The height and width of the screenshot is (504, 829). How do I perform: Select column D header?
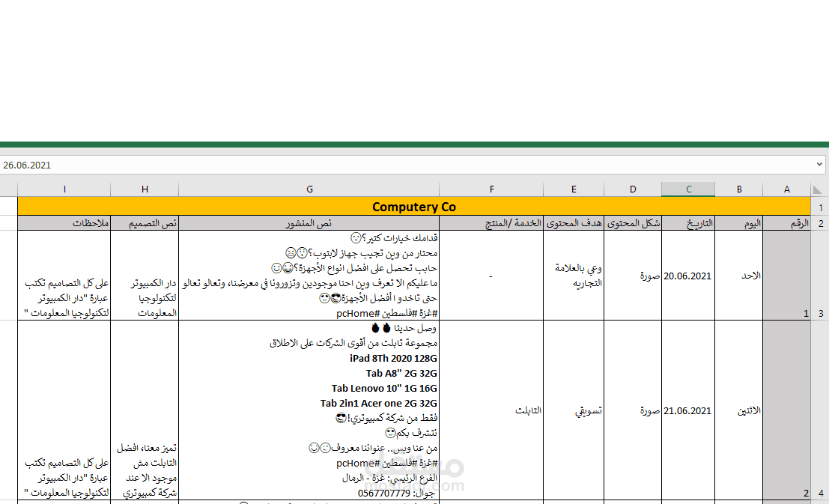633,189
